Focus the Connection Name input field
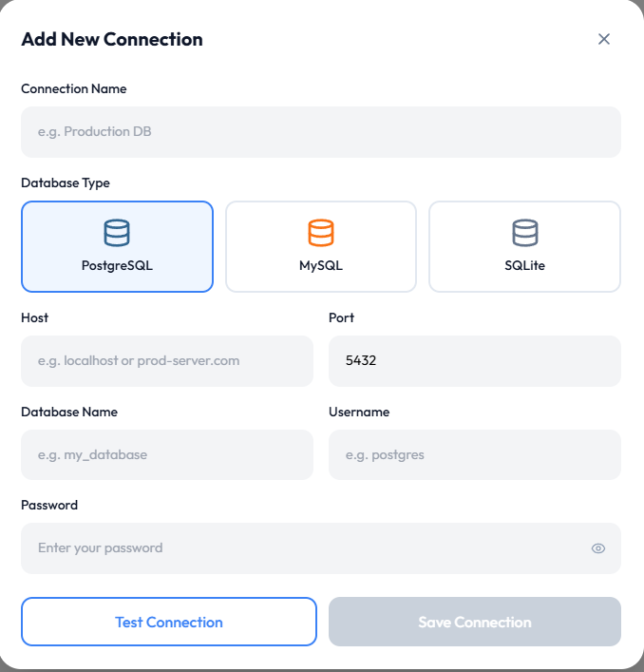This screenshot has width=644, height=672. tap(321, 132)
